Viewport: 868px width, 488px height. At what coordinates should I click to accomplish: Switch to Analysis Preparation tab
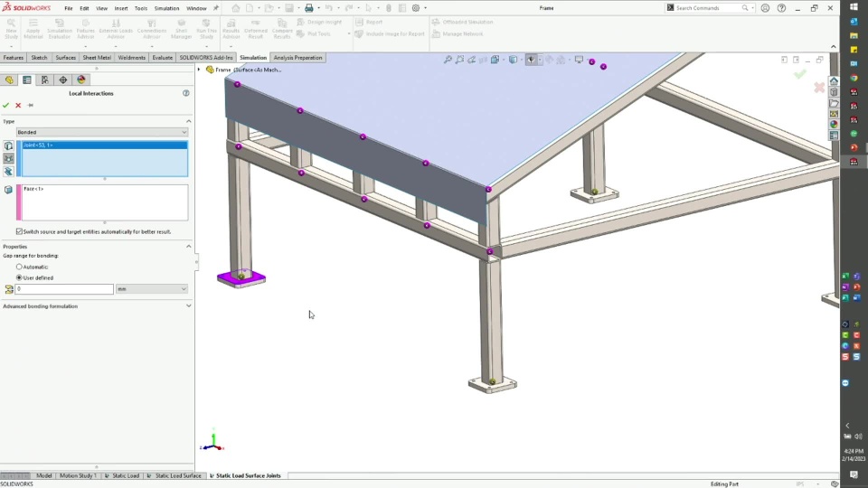(x=297, y=58)
